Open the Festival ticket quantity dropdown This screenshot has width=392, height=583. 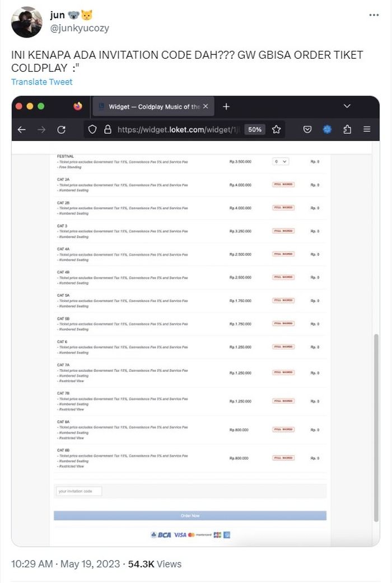tap(281, 161)
